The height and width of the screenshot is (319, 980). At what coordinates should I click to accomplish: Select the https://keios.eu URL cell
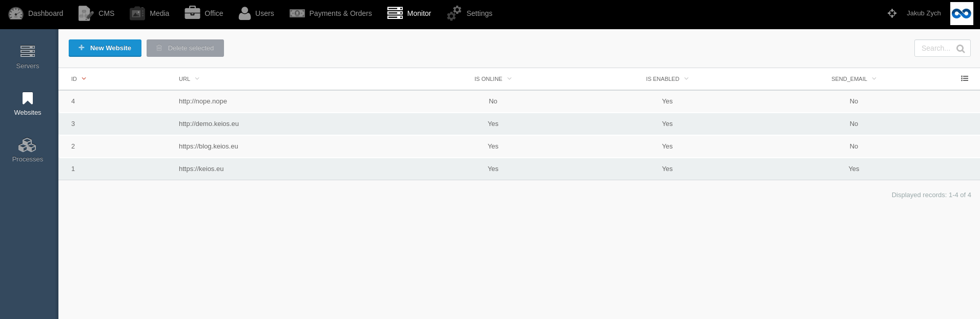201,169
